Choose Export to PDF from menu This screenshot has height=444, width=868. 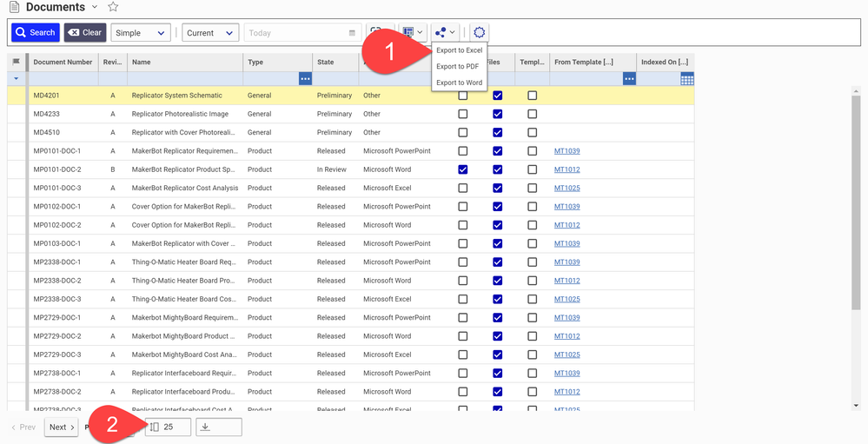pos(457,67)
